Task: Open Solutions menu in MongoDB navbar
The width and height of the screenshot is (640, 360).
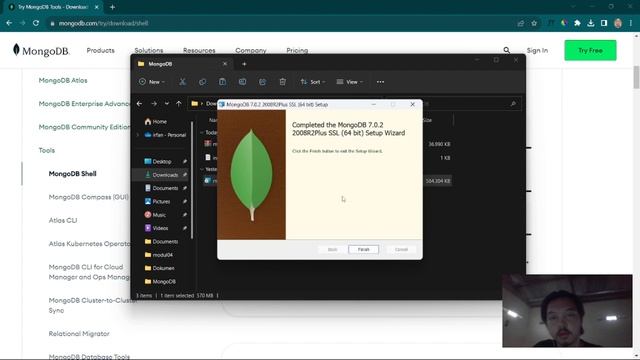Action: 149,51
